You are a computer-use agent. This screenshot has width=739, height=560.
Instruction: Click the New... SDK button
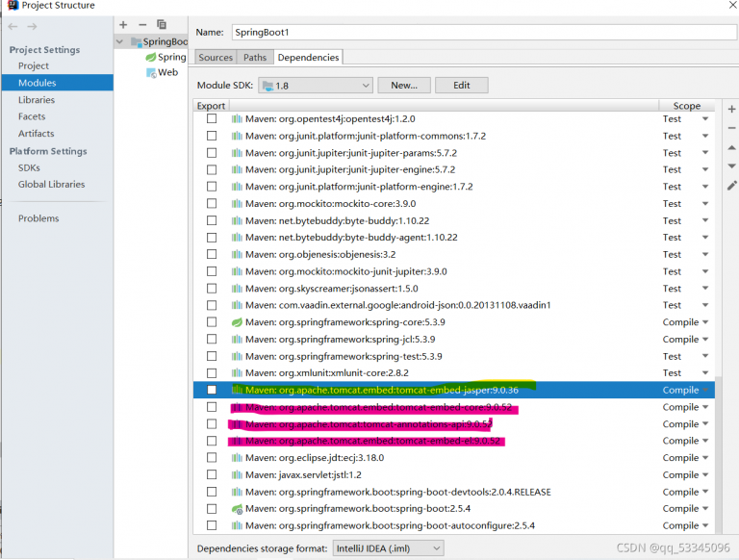pyautogui.click(x=404, y=86)
